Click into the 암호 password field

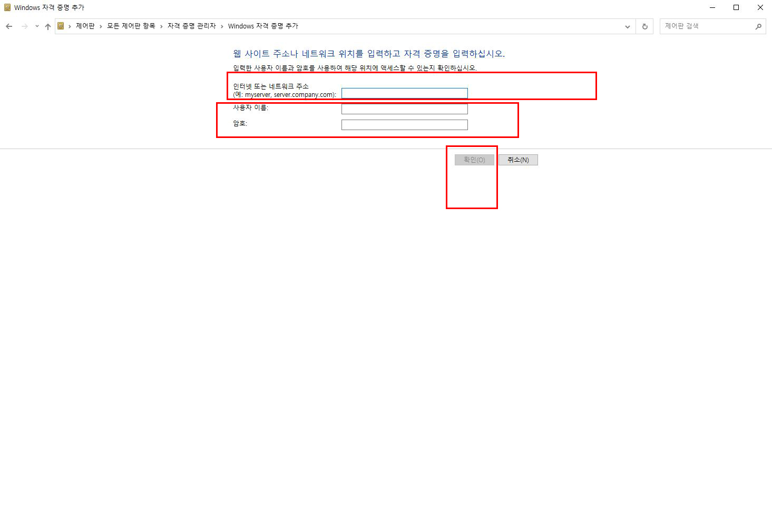[405, 125]
